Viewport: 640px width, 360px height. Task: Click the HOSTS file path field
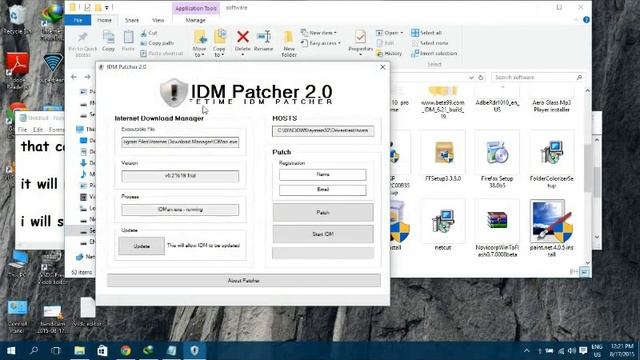pyautogui.click(x=323, y=131)
